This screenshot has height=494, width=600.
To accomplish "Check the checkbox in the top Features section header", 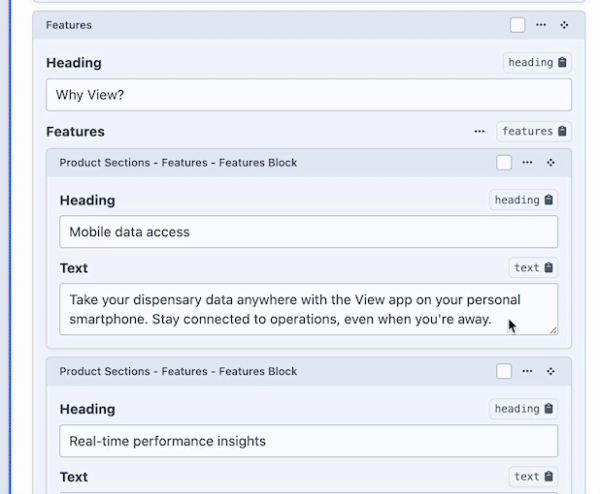I will [x=517, y=25].
